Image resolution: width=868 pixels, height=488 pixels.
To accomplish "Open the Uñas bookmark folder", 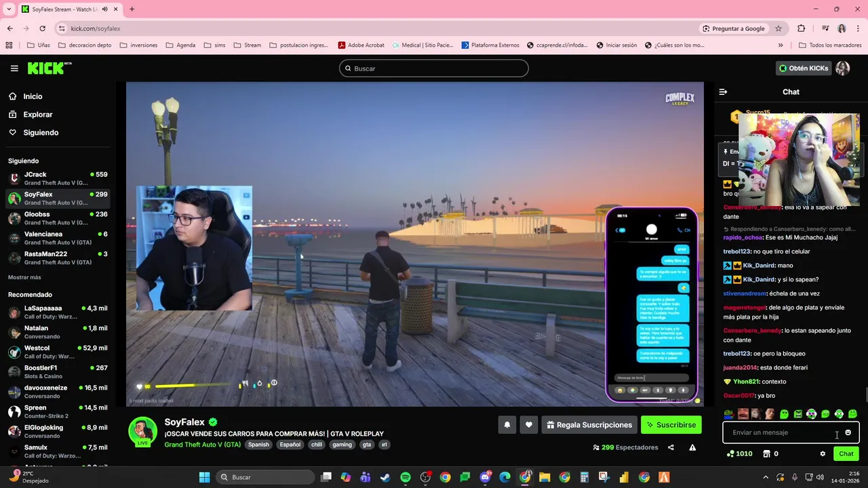I will click(39, 45).
